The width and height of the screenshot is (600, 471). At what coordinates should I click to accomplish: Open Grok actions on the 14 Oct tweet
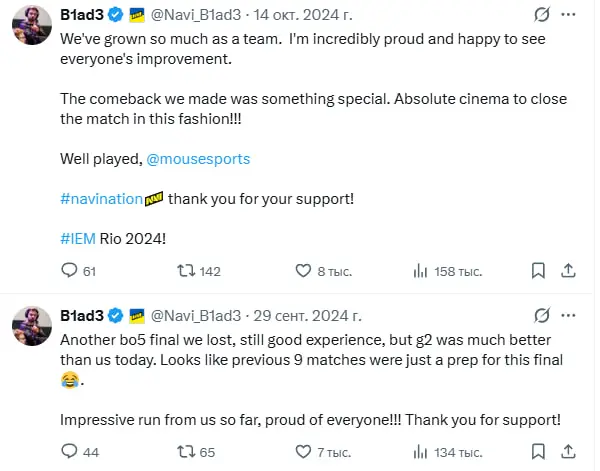[541, 15]
